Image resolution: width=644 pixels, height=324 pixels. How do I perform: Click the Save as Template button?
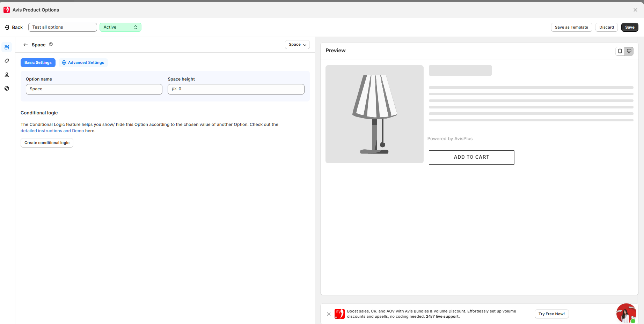(571, 27)
